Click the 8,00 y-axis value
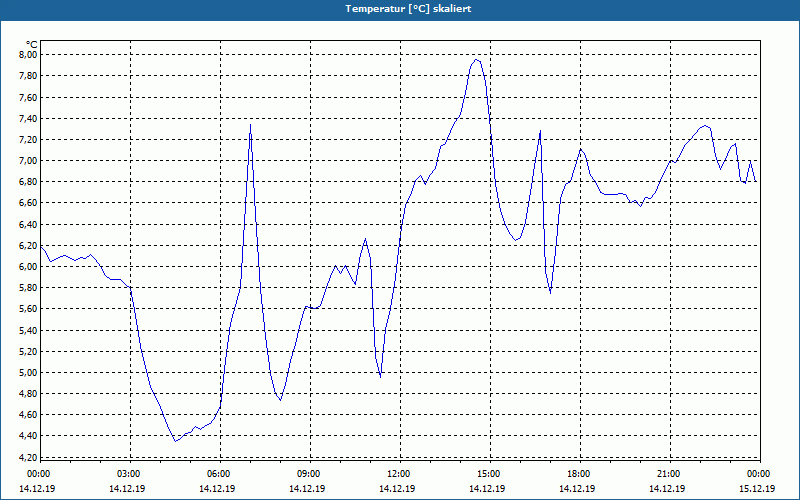 tap(28, 55)
